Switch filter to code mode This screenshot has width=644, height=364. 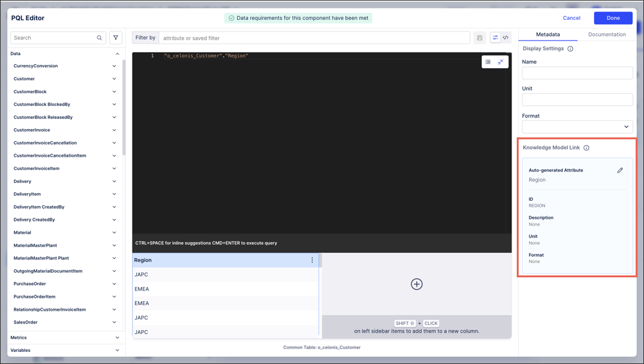506,38
